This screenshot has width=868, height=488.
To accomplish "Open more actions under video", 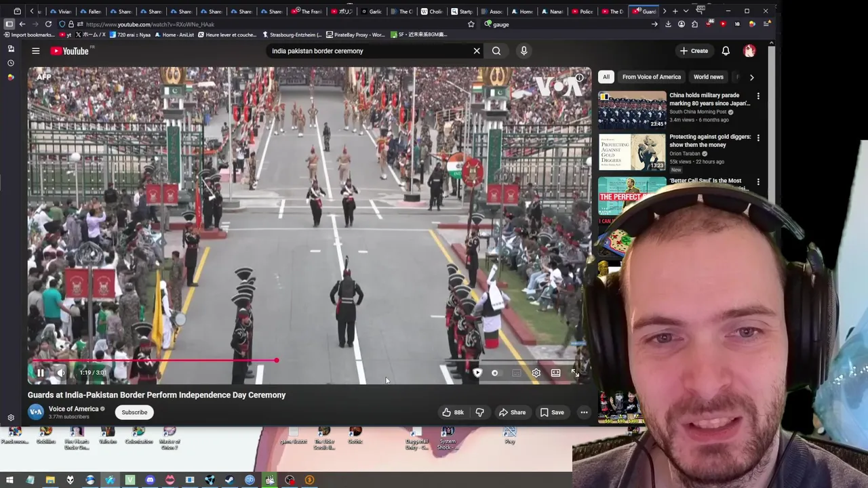I will (x=584, y=412).
